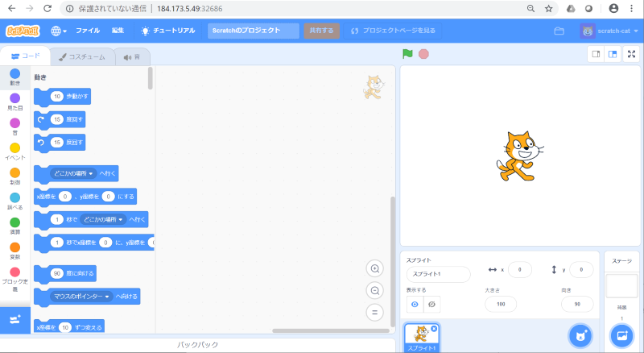644x353 pixels.
Task: Click the clockwise 15度回す block icon
Action: click(x=41, y=119)
